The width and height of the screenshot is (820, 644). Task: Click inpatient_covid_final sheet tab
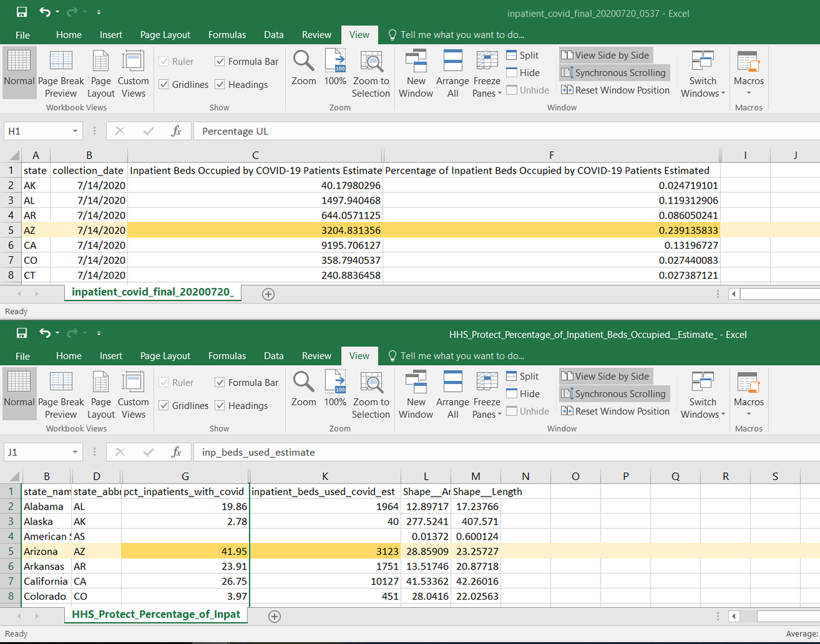click(153, 293)
